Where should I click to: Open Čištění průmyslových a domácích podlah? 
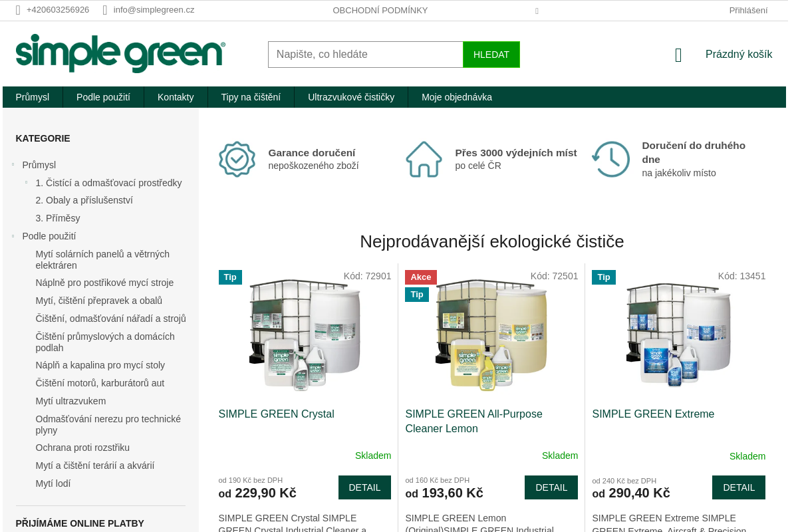pos(105,342)
